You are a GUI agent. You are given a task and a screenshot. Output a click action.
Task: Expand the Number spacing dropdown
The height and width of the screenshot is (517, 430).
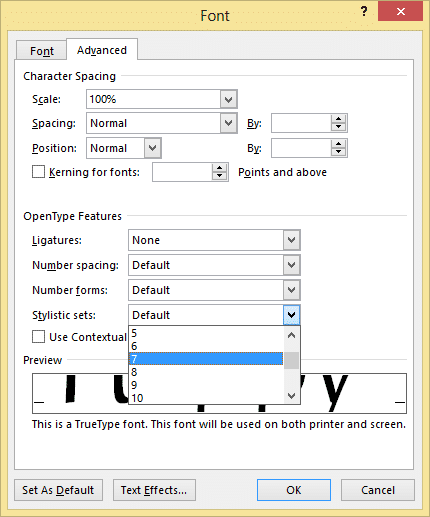click(x=292, y=265)
